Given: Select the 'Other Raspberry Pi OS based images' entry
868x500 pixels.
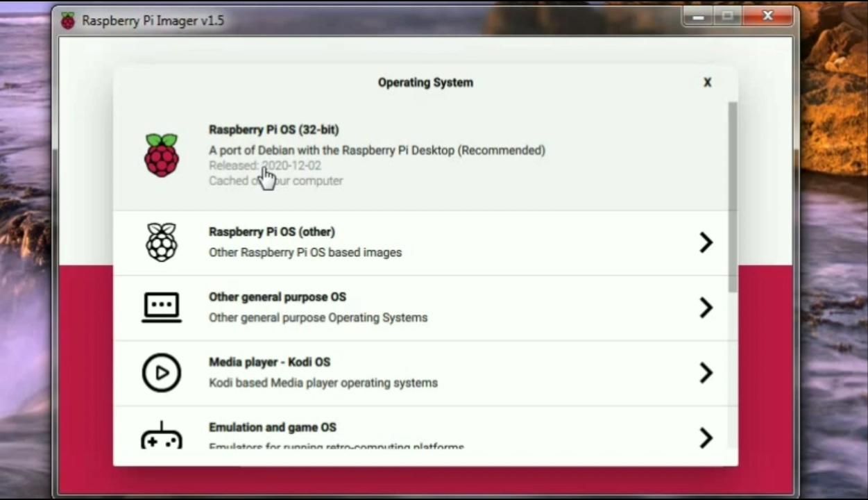Looking at the screenshot, I should tap(305, 252).
